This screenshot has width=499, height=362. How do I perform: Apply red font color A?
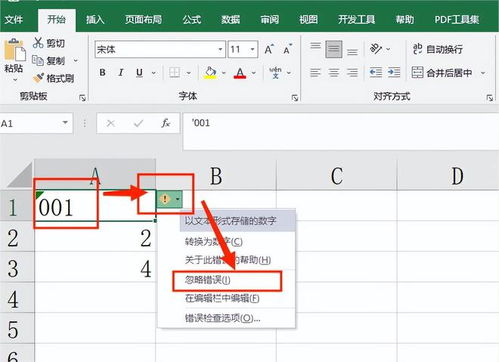(x=240, y=72)
